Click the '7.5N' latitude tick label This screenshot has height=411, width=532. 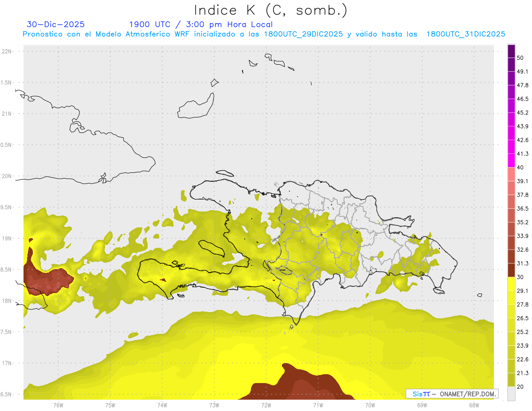(x=6, y=332)
